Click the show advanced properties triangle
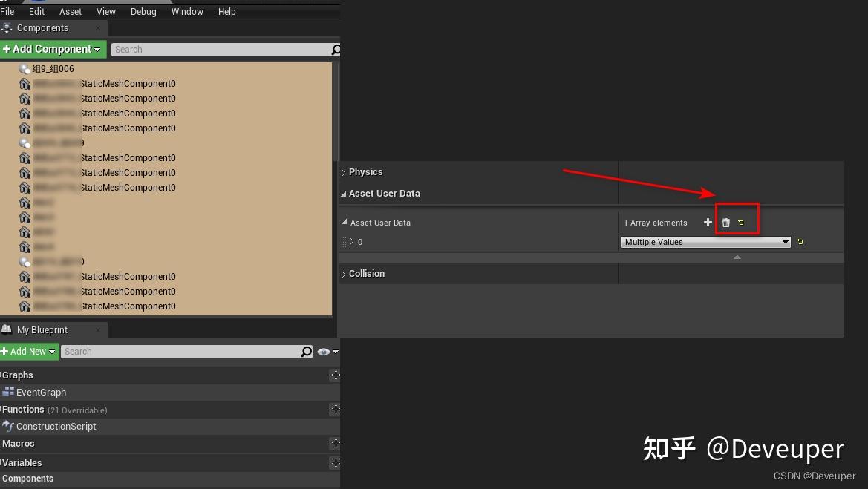The image size is (868, 489). point(737,257)
